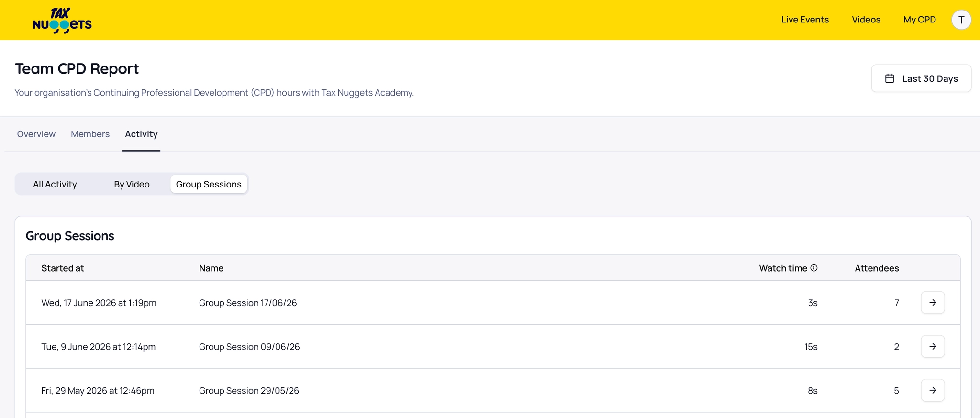The width and height of the screenshot is (980, 418).
Task: Click the Attendees column header
Action: (x=877, y=268)
